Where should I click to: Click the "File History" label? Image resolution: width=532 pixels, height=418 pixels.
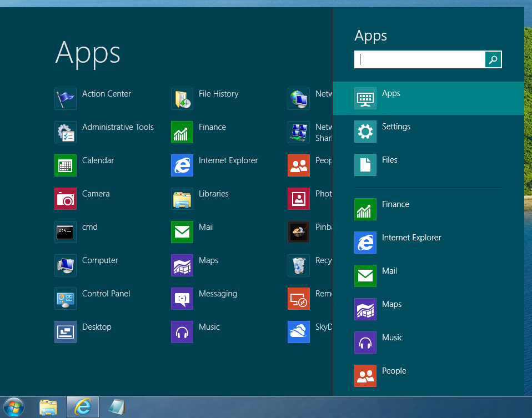pyautogui.click(x=218, y=94)
